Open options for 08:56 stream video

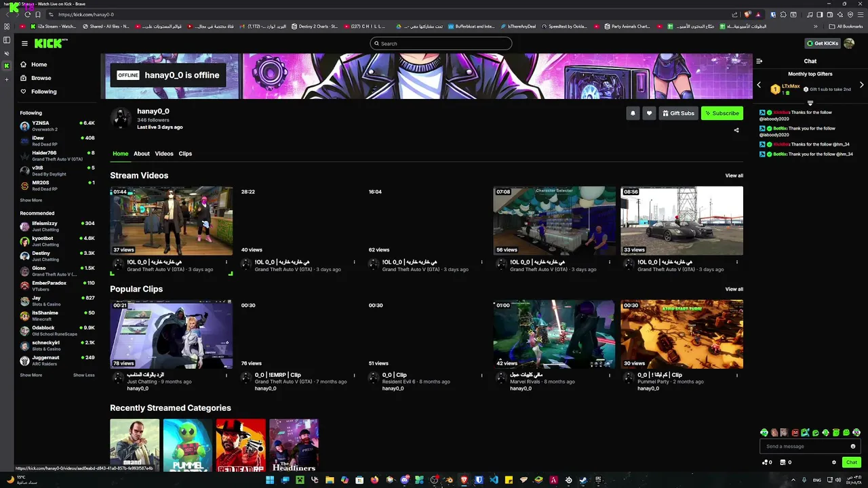point(737,262)
